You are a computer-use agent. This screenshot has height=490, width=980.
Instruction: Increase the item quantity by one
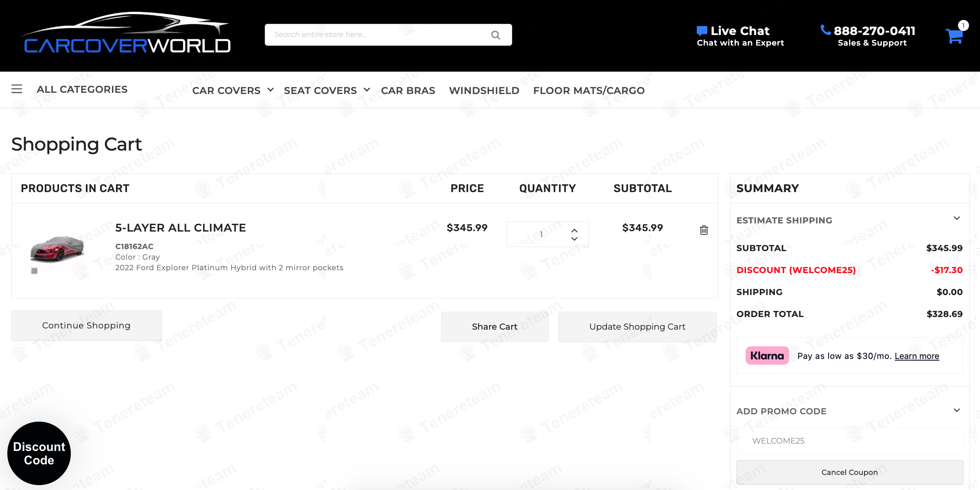point(574,230)
